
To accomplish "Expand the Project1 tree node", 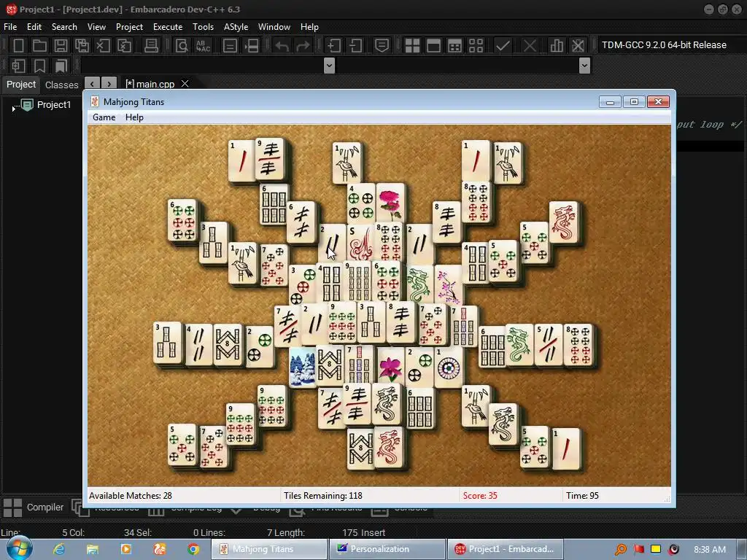I will 13,109.
